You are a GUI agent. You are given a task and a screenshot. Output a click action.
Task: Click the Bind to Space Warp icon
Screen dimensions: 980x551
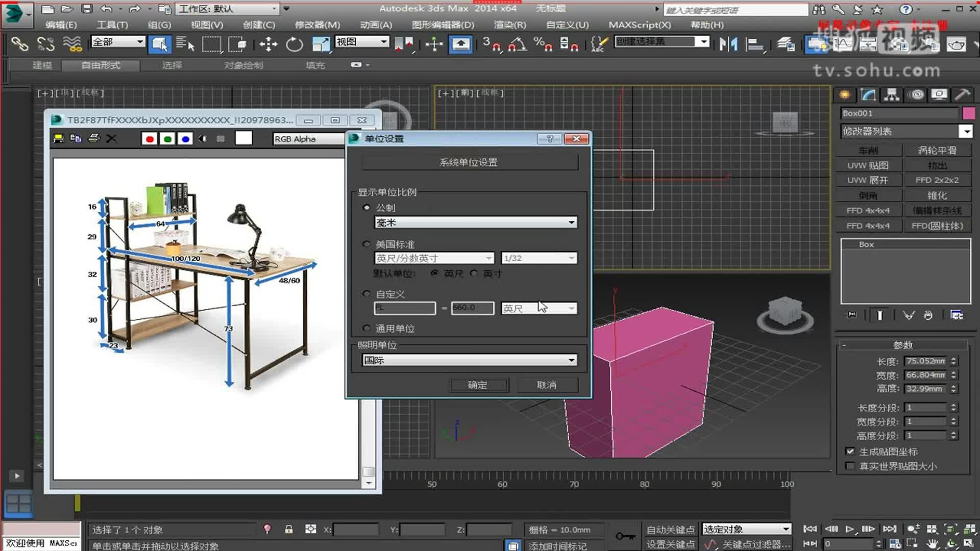72,44
